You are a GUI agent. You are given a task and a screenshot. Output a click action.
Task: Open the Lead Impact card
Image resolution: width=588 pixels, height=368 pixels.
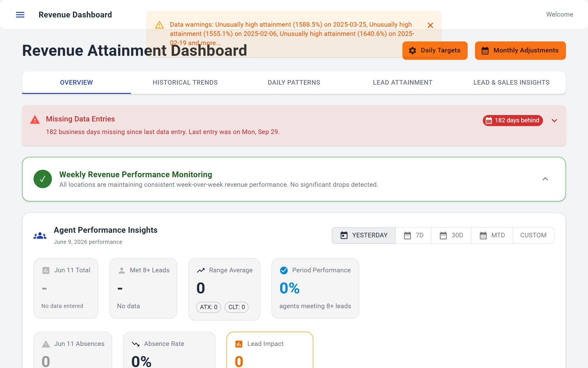tap(270, 350)
